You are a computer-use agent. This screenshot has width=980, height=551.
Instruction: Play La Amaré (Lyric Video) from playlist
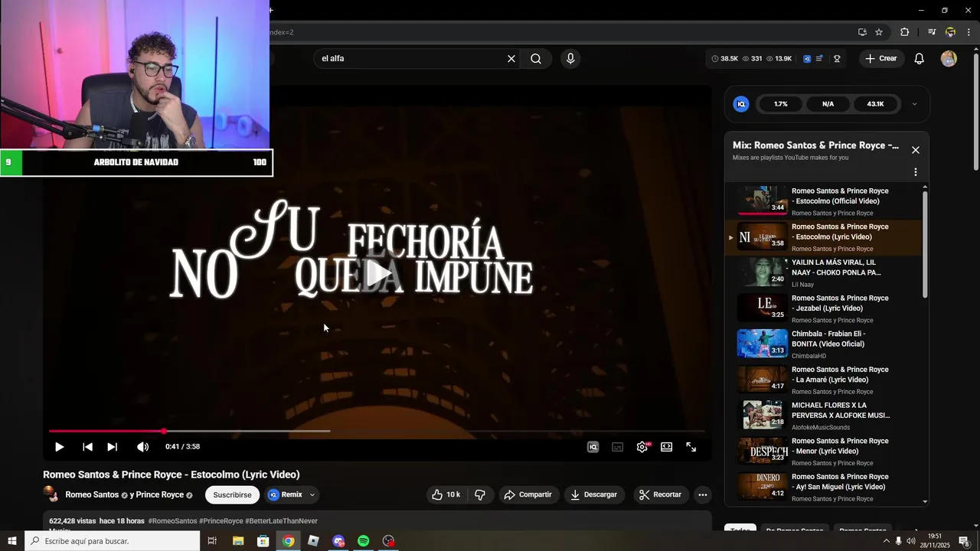[x=824, y=380]
